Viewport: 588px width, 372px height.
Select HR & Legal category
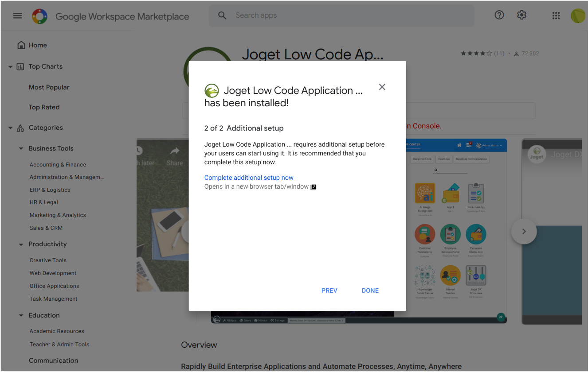click(x=44, y=202)
